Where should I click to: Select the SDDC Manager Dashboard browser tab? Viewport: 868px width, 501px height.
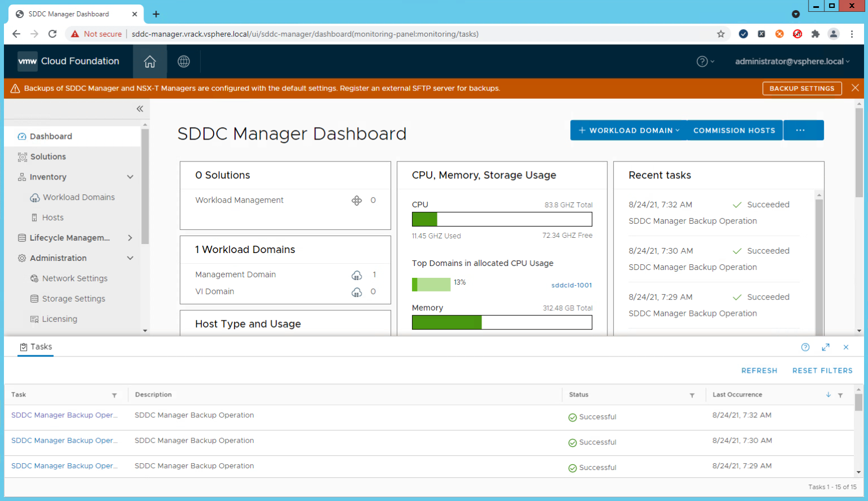click(68, 14)
